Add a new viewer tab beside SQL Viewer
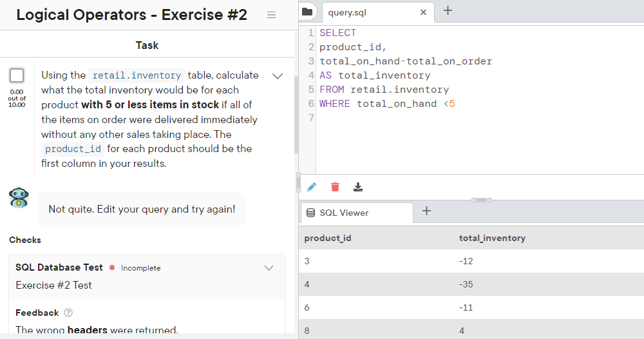This screenshot has height=339, width=644. coord(427,211)
